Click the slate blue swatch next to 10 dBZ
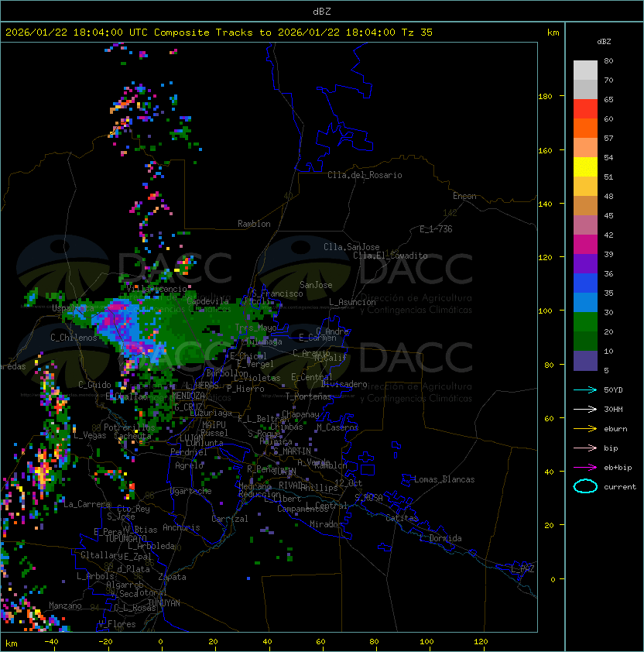Screen dimensions: 644x652 click(585, 361)
